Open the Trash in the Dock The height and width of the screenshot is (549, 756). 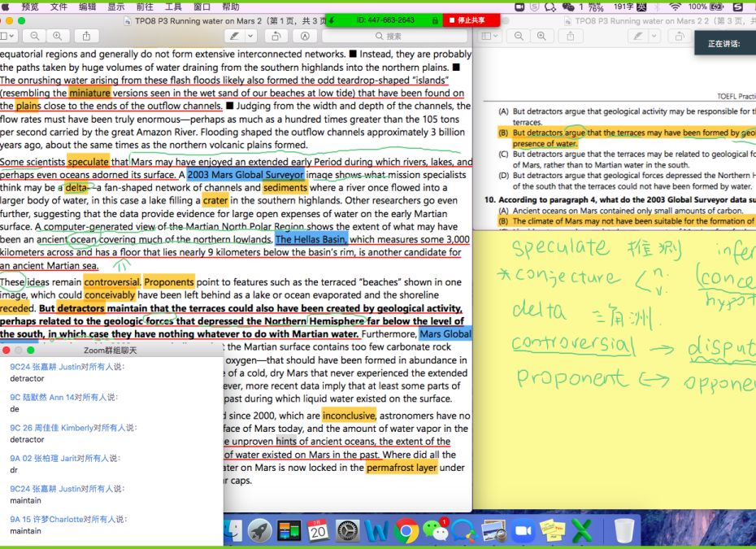(623, 530)
